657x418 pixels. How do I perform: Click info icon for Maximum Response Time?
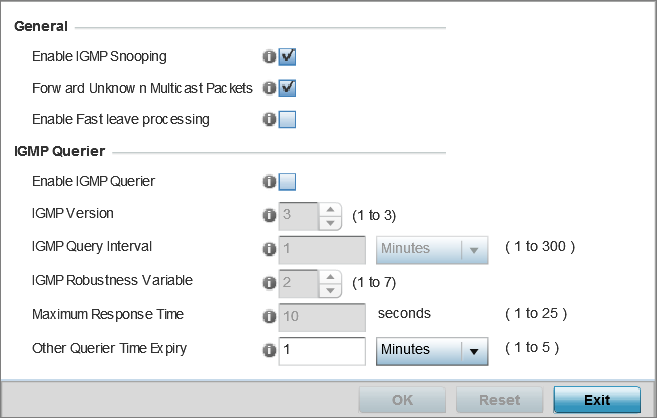(269, 316)
